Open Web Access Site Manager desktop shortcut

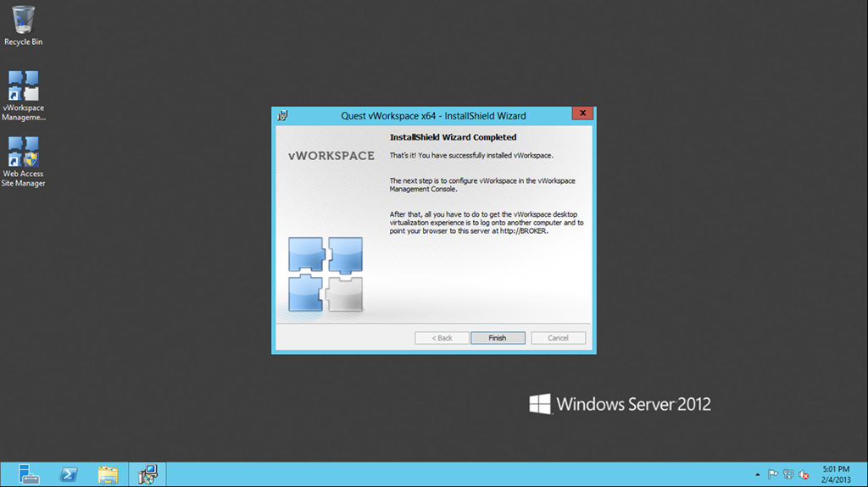pyautogui.click(x=23, y=162)
